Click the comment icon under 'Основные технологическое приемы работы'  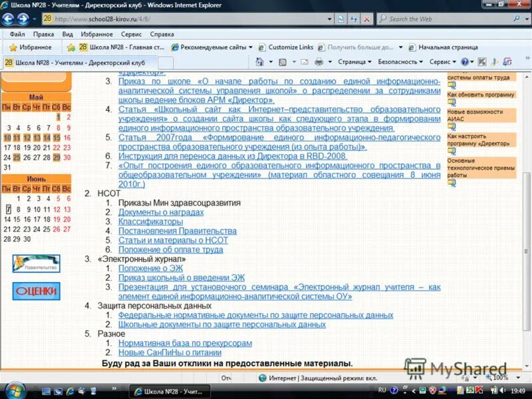pyautogui.click(x=452, y=183)
